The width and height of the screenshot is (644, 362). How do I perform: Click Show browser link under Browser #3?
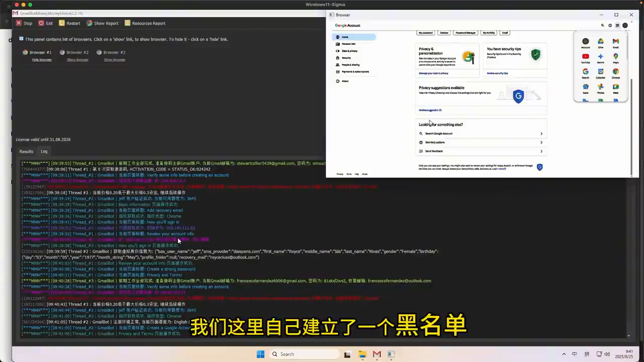tap(115, 60)
